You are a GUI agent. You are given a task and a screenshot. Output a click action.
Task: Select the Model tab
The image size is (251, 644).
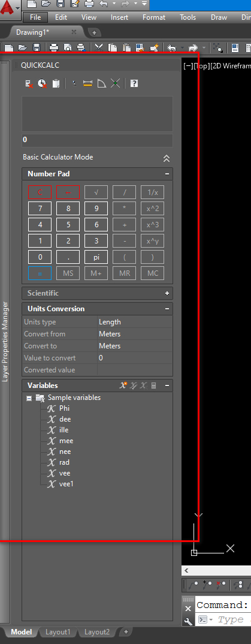[22, 632]
